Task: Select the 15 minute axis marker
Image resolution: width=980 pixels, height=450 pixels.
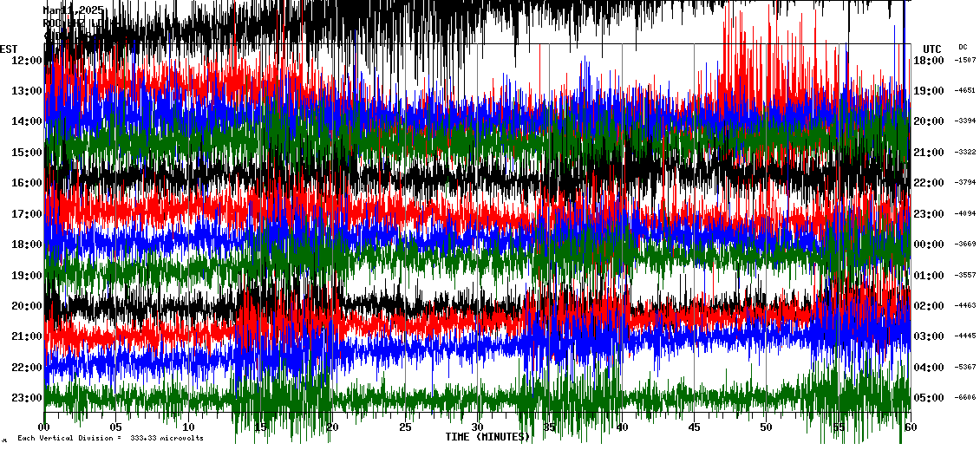Action: pos(260,427)
